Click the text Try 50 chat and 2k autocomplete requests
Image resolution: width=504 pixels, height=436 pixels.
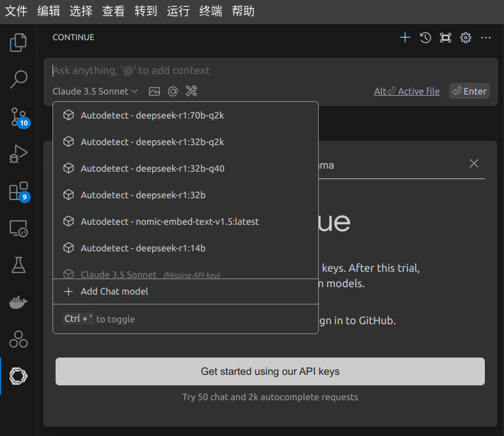point(270,397)
